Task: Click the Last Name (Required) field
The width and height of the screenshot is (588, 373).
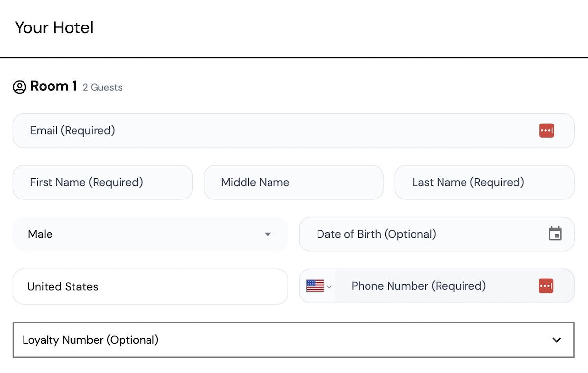Action: click(484, 182)
